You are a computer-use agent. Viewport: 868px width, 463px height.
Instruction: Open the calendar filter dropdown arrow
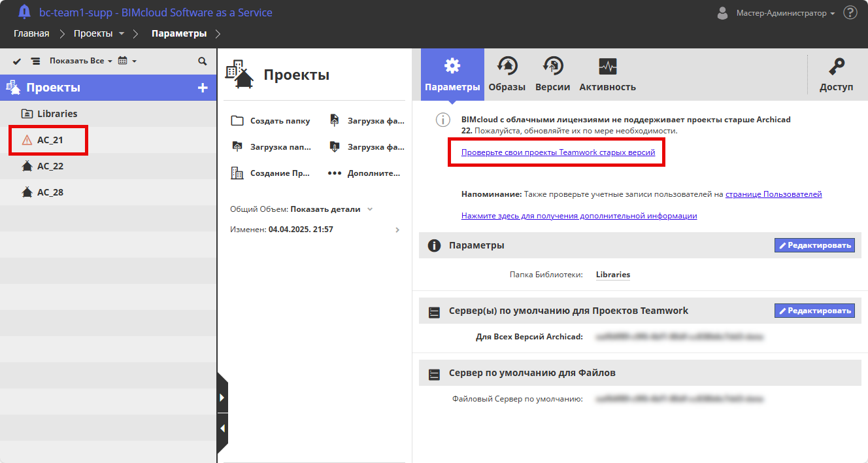[x=134, y=61]
